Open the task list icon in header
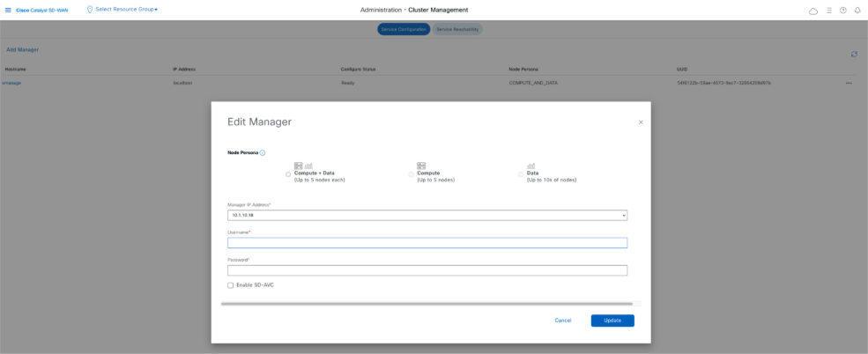868x354 pixels. tap(828, 11)
